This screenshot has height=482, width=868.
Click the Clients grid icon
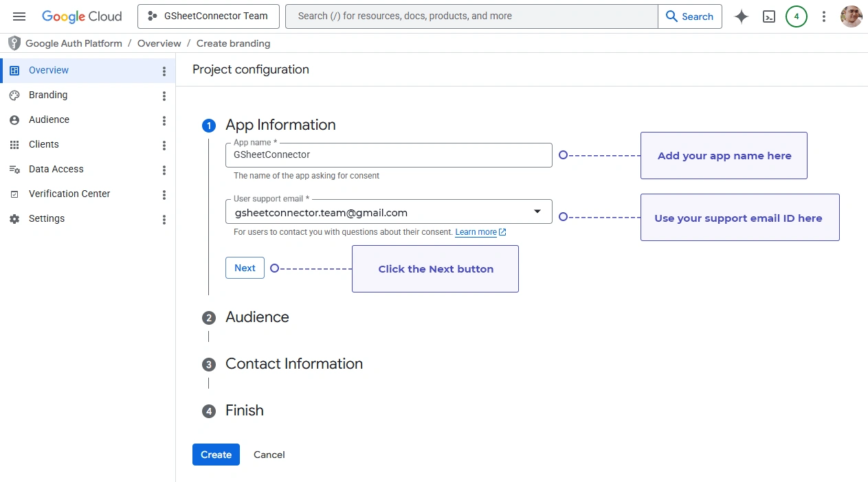[x=14, y=145]
